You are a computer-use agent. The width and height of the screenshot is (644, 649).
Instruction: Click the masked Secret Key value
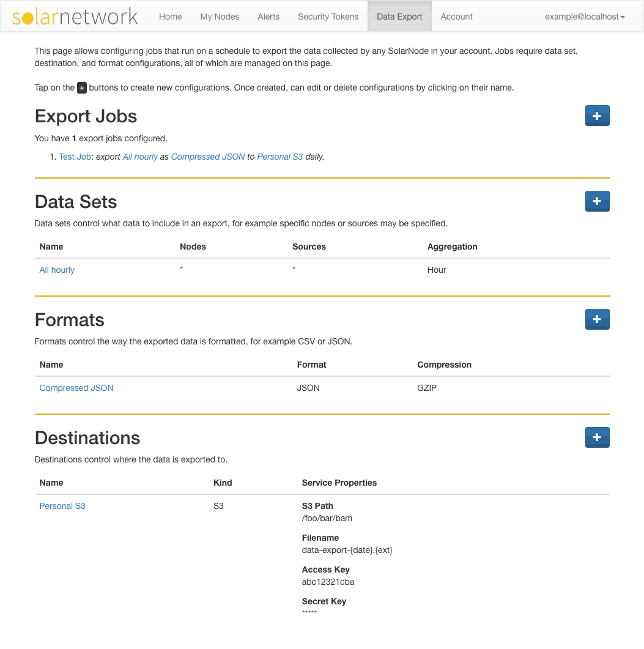pyautogui.click(x=309, y=612)
